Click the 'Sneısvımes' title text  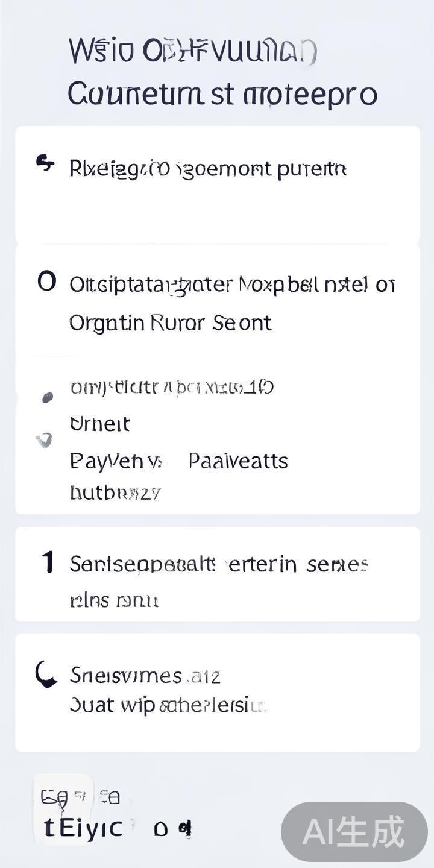click(145, 676)
